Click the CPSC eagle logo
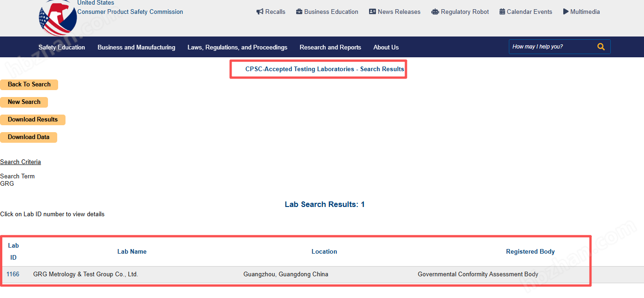 pos(58,18)
